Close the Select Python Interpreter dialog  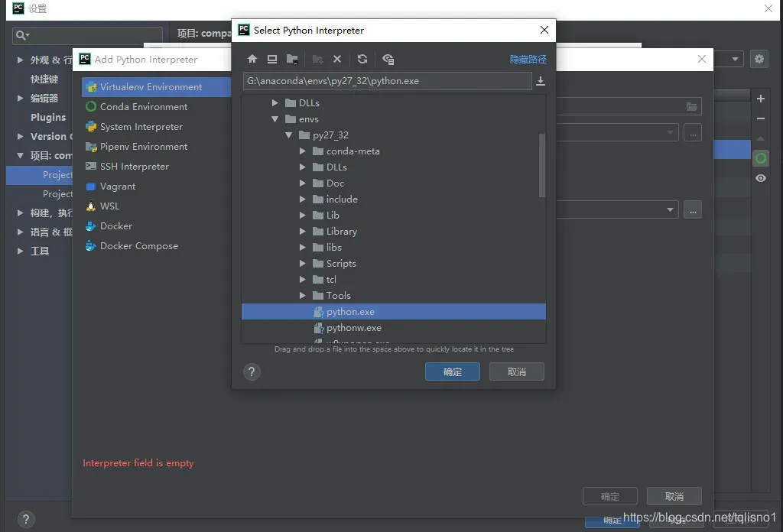click(x=544, y=30)
